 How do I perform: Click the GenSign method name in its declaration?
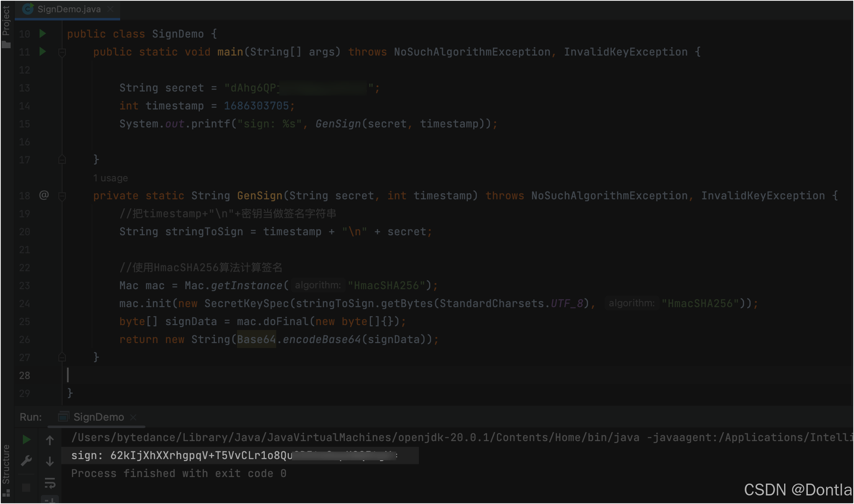coord(259,196)
